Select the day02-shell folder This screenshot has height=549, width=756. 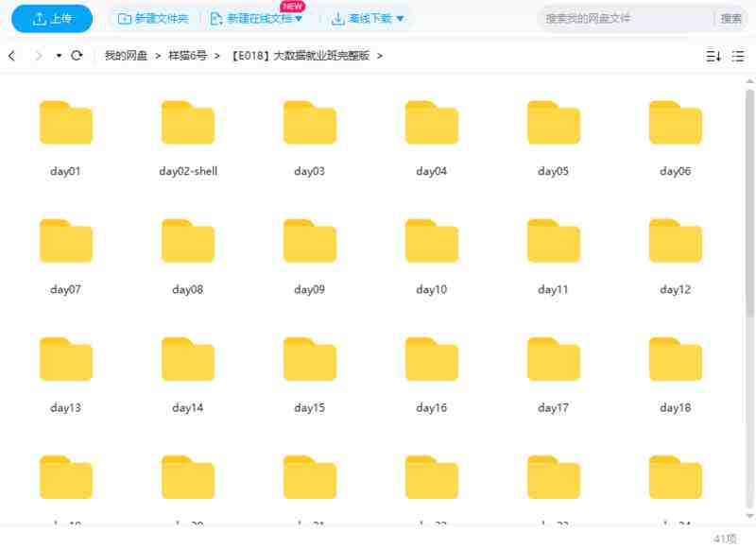(188, 123)
